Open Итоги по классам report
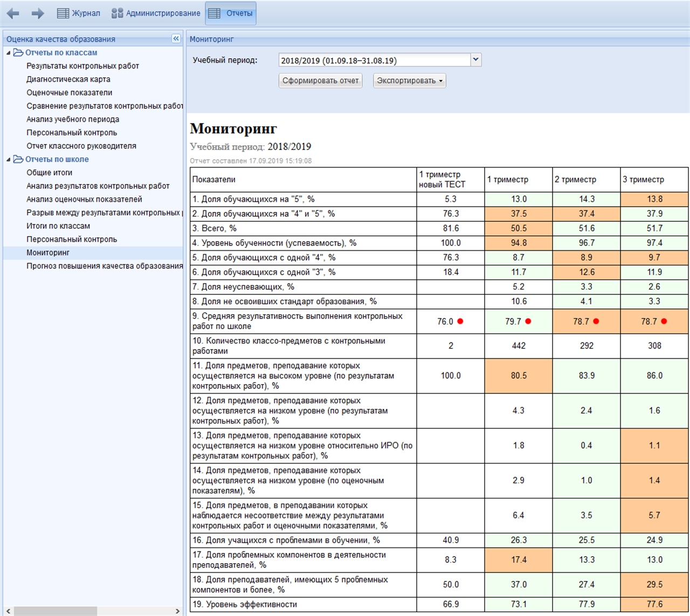The height and width of the screenshot is (616, 690). (58, 226)
